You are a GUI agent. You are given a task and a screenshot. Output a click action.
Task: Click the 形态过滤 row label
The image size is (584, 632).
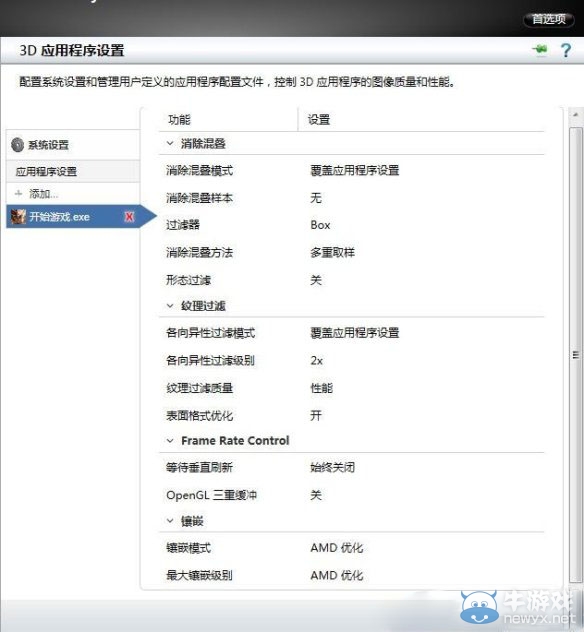point(189,280)
